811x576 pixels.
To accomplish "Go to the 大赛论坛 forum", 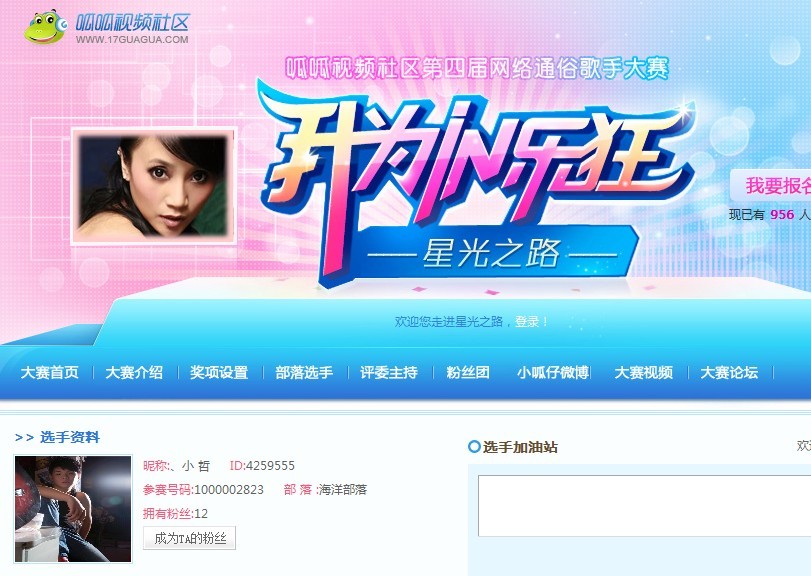I will [729, 372].
